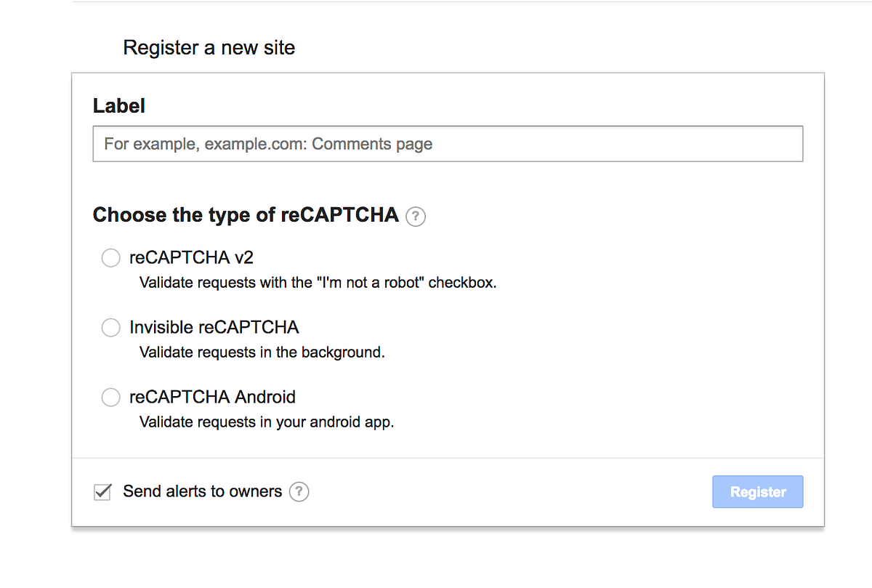Click inside the Label text field
This screenshot has width=872, height=588.
(x=447, y=143)
